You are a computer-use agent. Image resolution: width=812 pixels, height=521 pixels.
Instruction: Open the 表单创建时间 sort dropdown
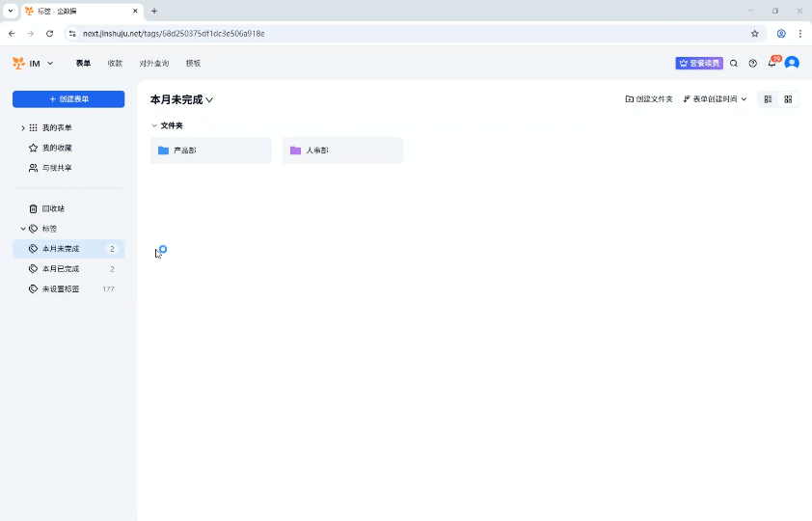715,99
